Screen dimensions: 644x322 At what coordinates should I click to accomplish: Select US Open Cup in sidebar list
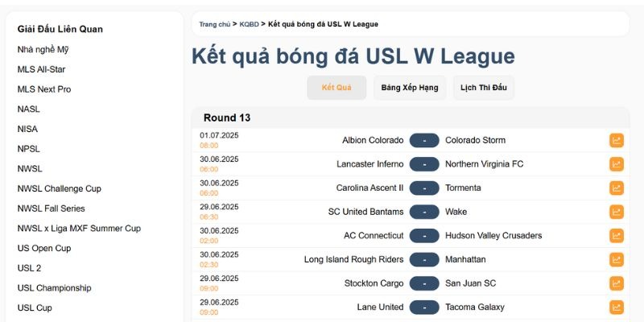44,248
